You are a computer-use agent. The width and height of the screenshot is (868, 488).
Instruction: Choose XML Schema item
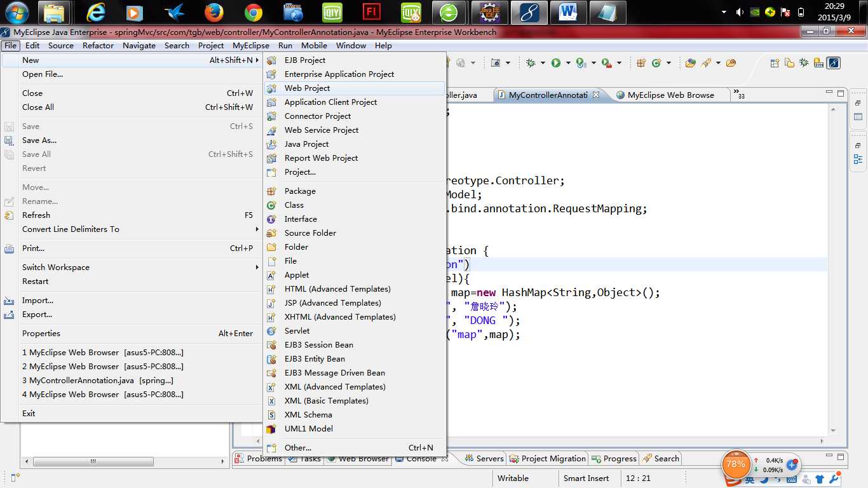click(354, 415)
